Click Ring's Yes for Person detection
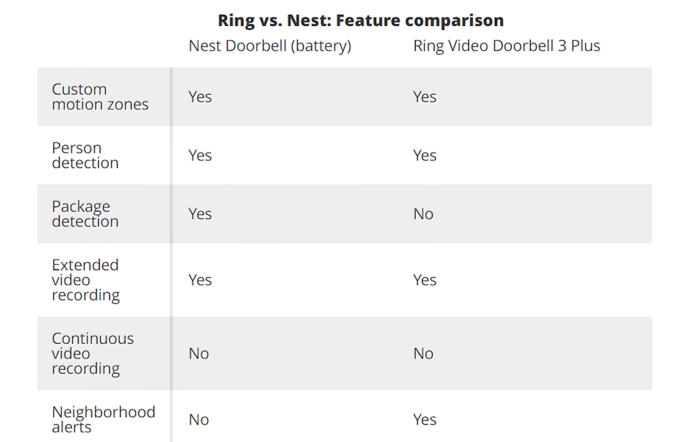690x442 pixels. [x=425, y=155]
